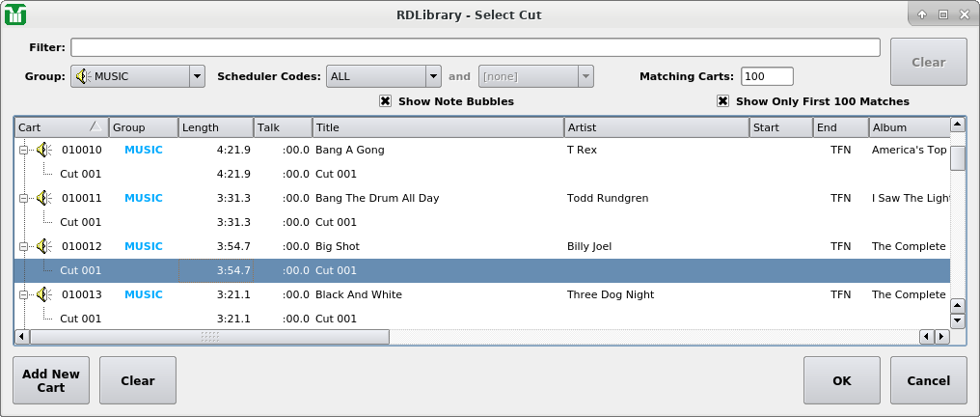Sort by the Artist column header
This screenshot has height=417, width=980.
point(656,127)
